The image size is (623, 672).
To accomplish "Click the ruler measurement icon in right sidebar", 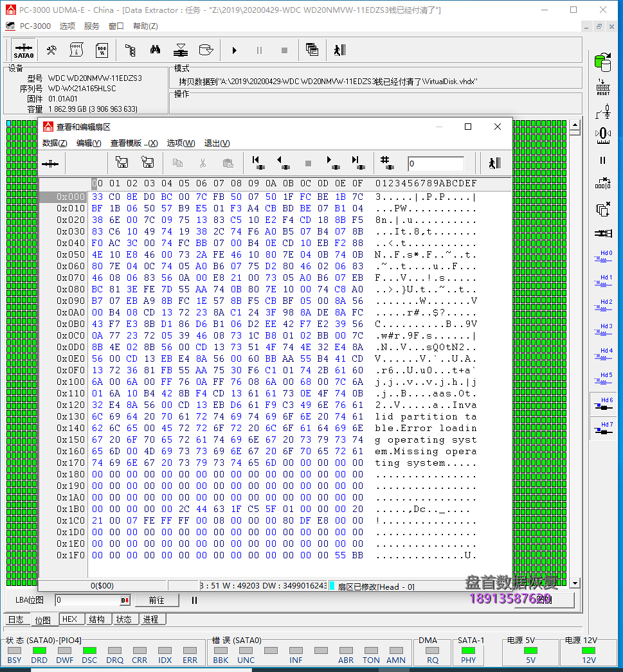I will pos(603,136).
